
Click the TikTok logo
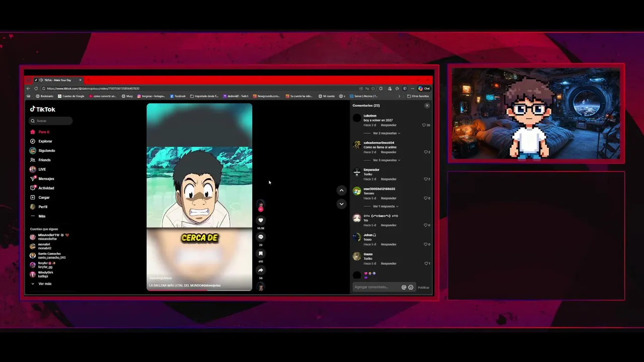pos(43,109)
